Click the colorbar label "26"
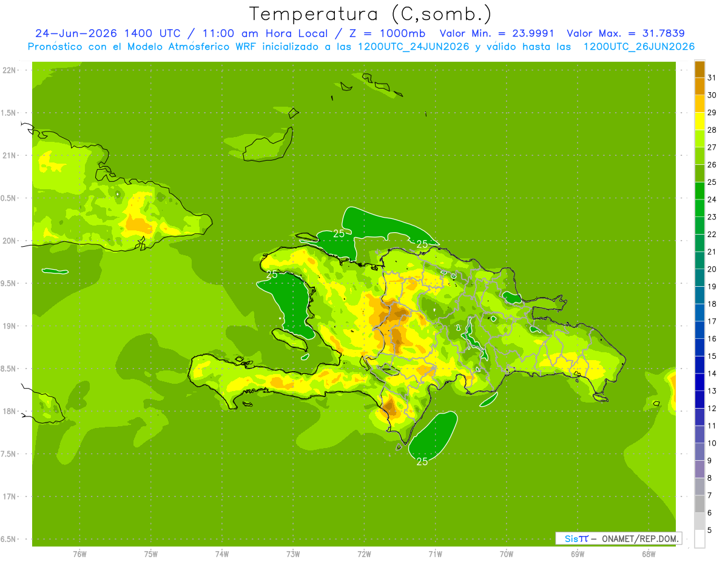Screen dimensions: 728x562 [712, 165]
